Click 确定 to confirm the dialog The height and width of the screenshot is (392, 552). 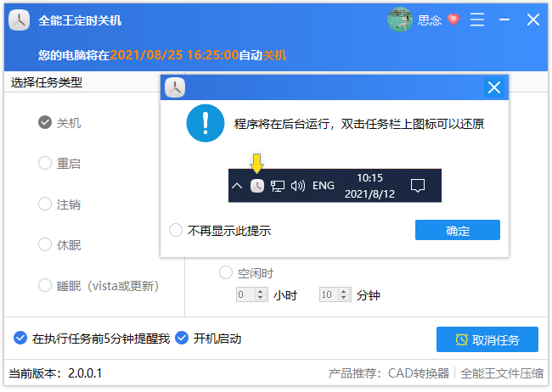pyautogui.click(x=458, y=230)
